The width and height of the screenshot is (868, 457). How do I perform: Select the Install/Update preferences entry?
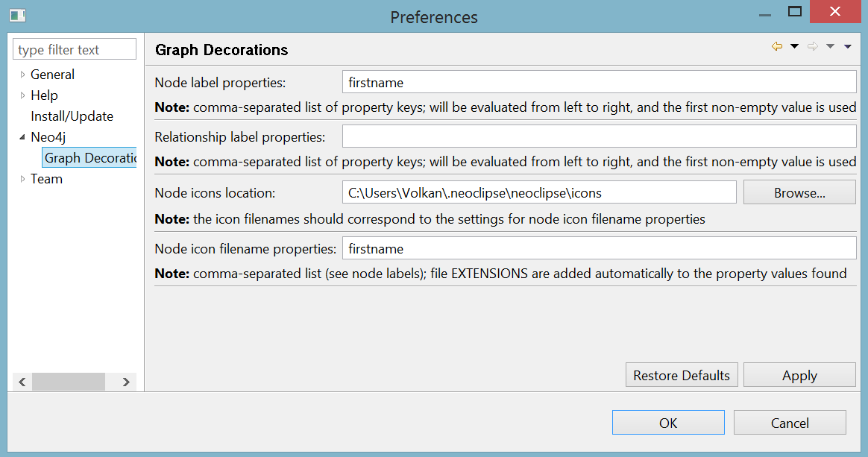coord(72,116)
